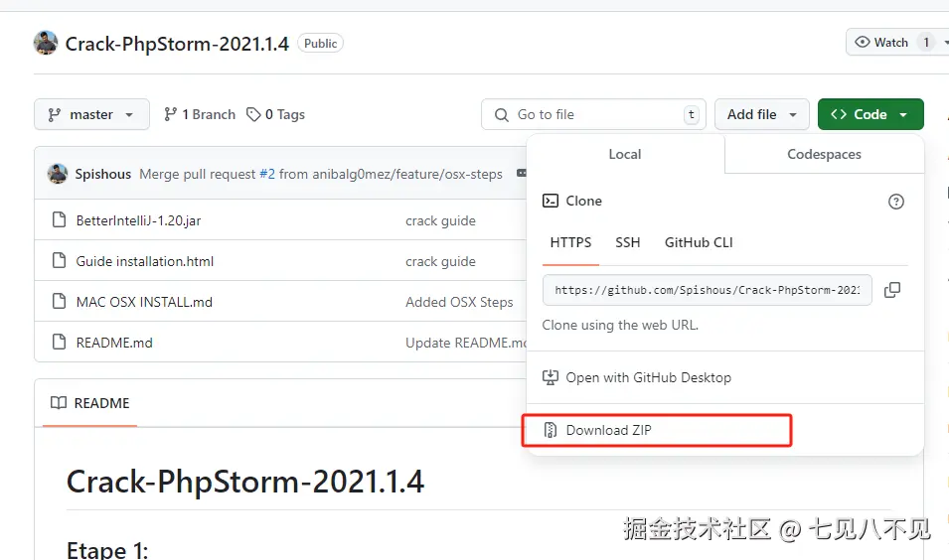
Task: Click the README.md file icon
Action: coord(59,342)
